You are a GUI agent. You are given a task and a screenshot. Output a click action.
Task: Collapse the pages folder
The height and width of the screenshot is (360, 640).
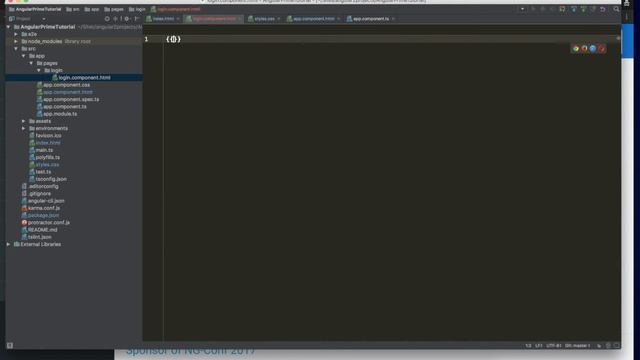point(31,63)
